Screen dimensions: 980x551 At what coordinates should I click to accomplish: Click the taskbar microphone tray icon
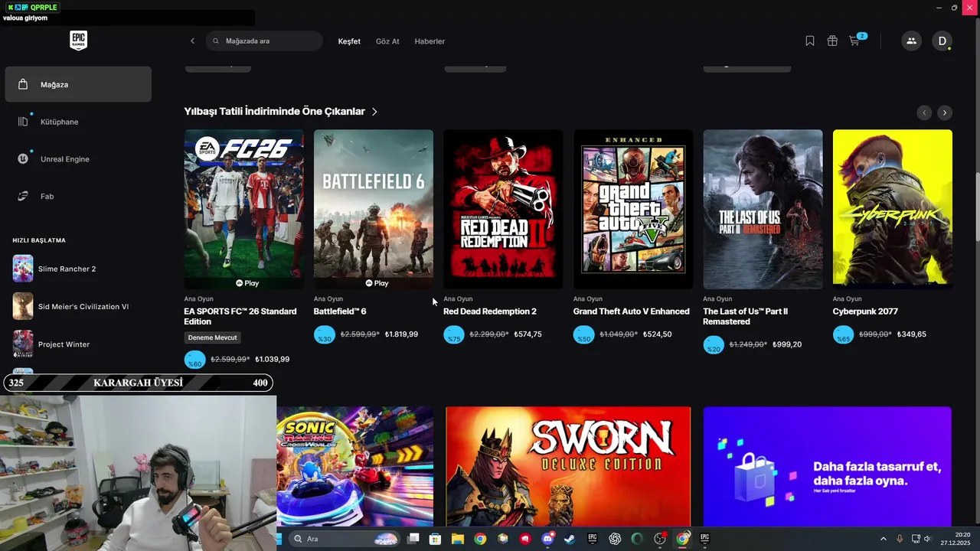[x=900, y=539]
